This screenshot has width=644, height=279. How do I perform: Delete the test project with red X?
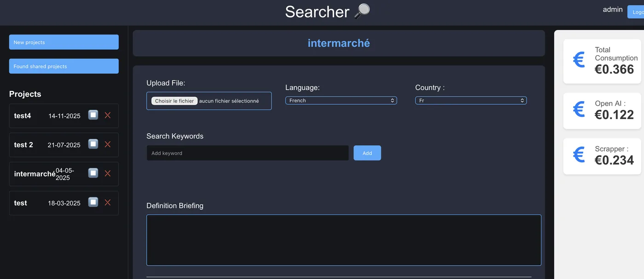coord(108,202)
